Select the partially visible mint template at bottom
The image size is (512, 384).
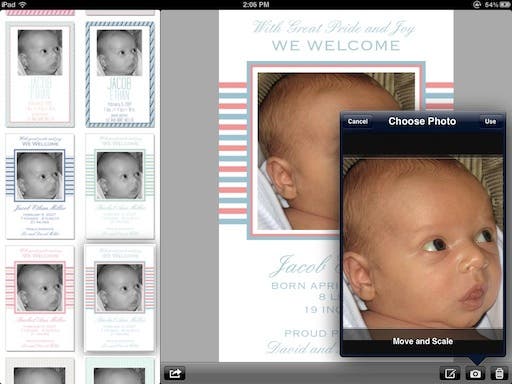point(120,371)
